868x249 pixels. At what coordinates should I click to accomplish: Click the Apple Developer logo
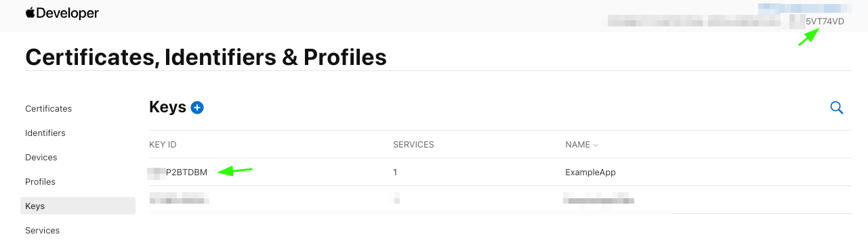coord(62,14)
